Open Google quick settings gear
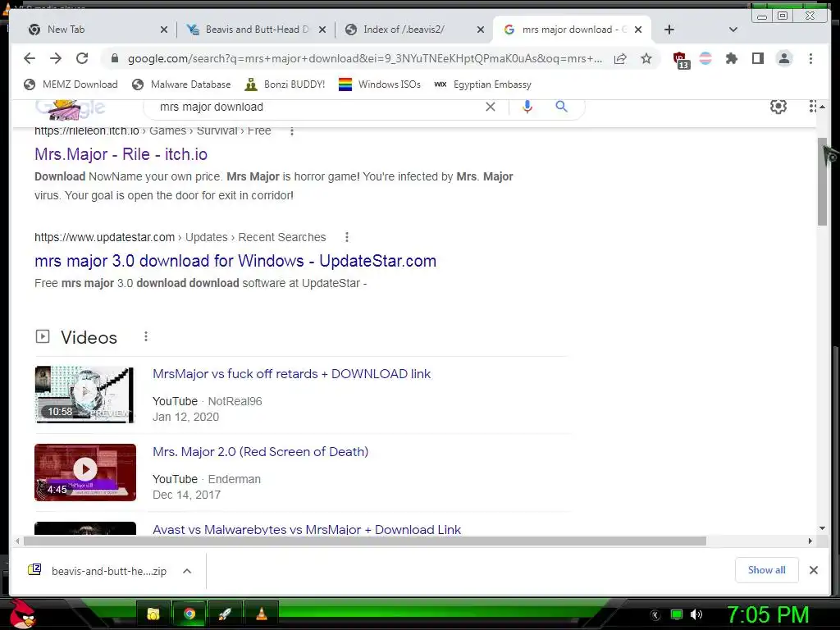Screen dimensions: 840x630 [778, 107]
